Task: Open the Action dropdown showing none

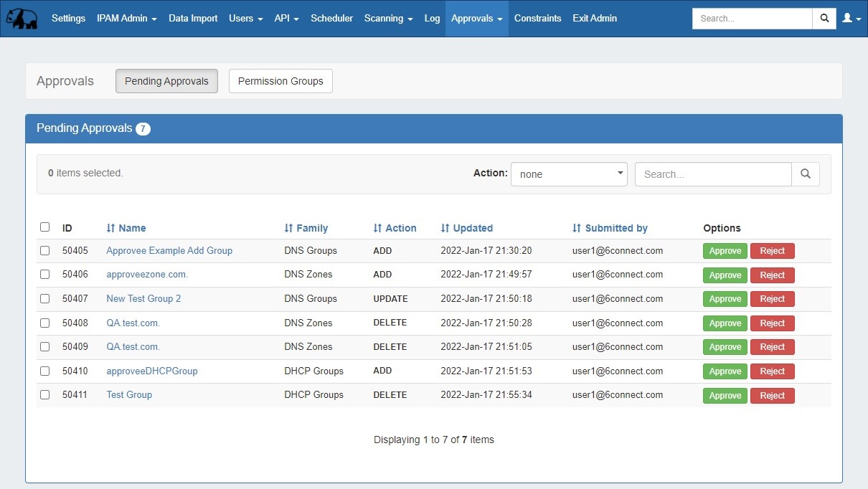Action: click(569, 174)
